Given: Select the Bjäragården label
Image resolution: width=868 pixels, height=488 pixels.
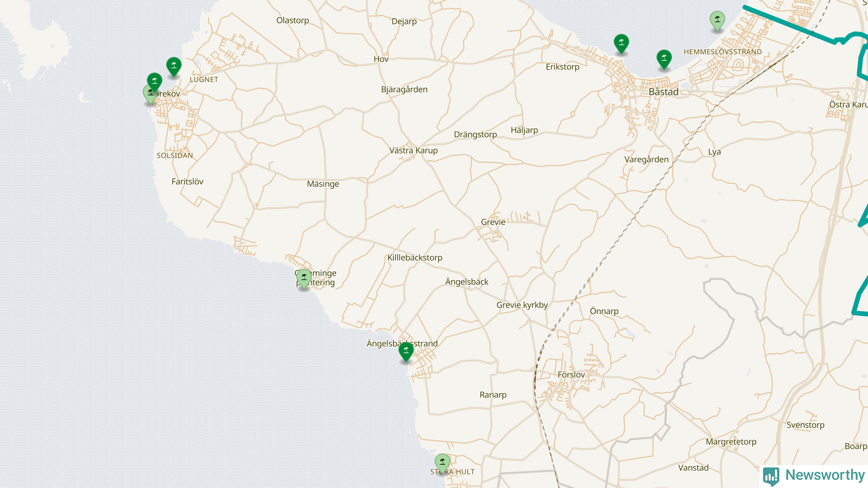Looking at the screenshot, I should (404, 89).
